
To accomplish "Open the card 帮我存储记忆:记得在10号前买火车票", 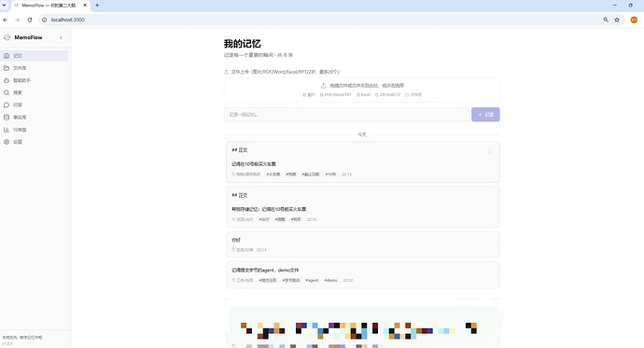I will (x=362, y=207).
